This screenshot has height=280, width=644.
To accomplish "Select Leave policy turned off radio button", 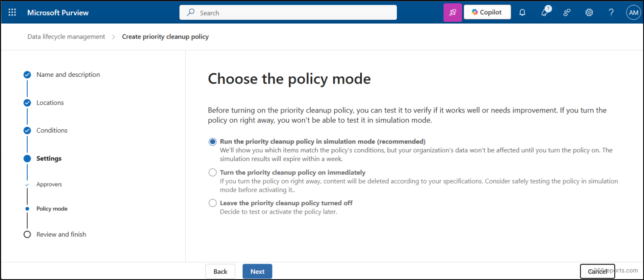I will (x=213, y=203).
